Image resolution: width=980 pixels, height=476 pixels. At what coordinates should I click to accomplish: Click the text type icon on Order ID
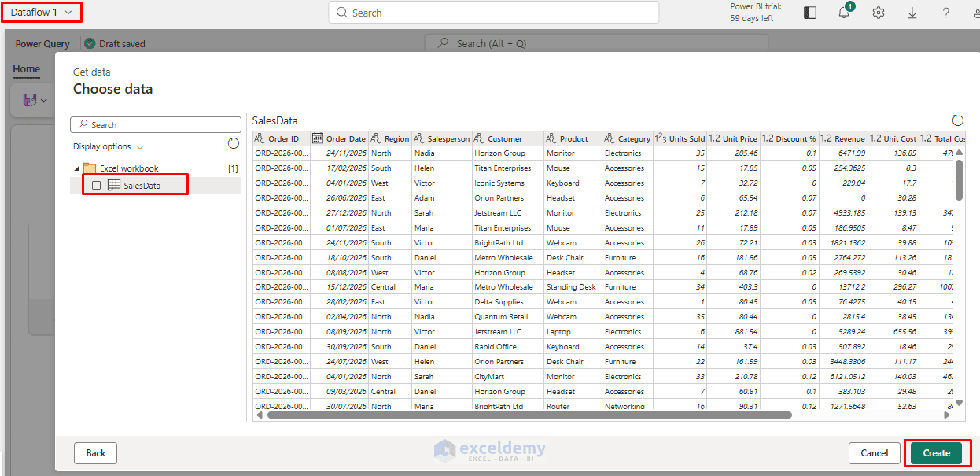coord(260,138)
